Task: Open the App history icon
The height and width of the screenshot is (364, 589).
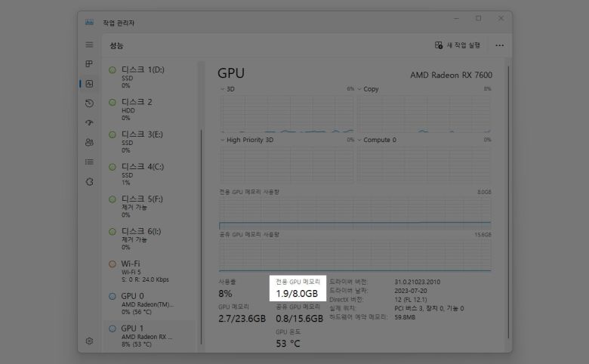Action: pyautogui.click(x=89, y=103)
